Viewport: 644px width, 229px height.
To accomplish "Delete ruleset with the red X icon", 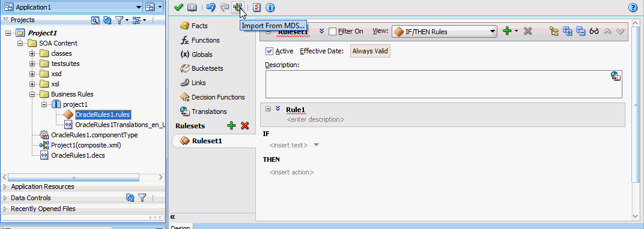I will [245, 126].
